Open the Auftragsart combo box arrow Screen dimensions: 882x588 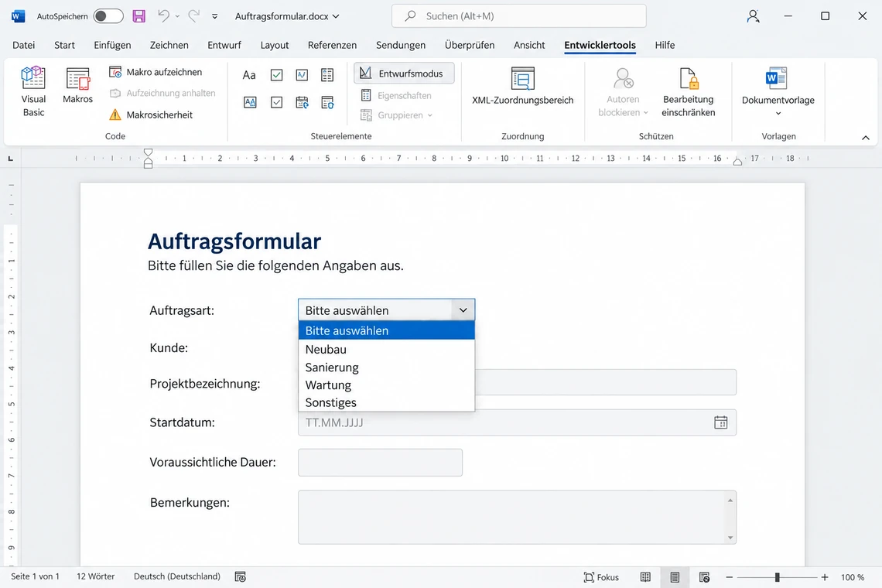click(x=463, y=310)
